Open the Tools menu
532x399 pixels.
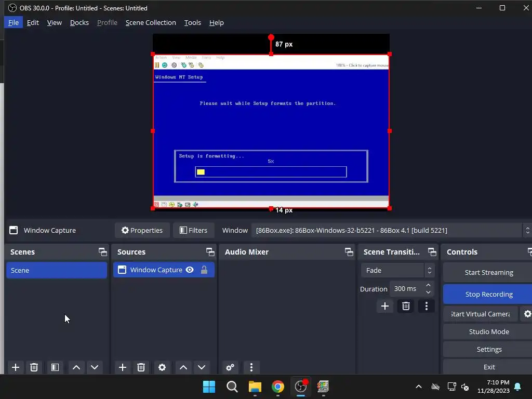point(192,22)
